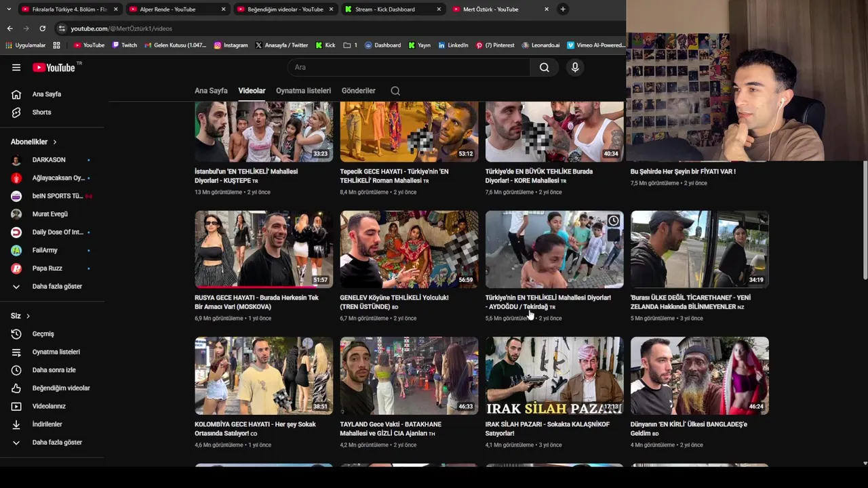This screenshot has height=488, width=868.
Task: Switch to Oynatma listeleri channel tab
Action: (x=303, y=91)
